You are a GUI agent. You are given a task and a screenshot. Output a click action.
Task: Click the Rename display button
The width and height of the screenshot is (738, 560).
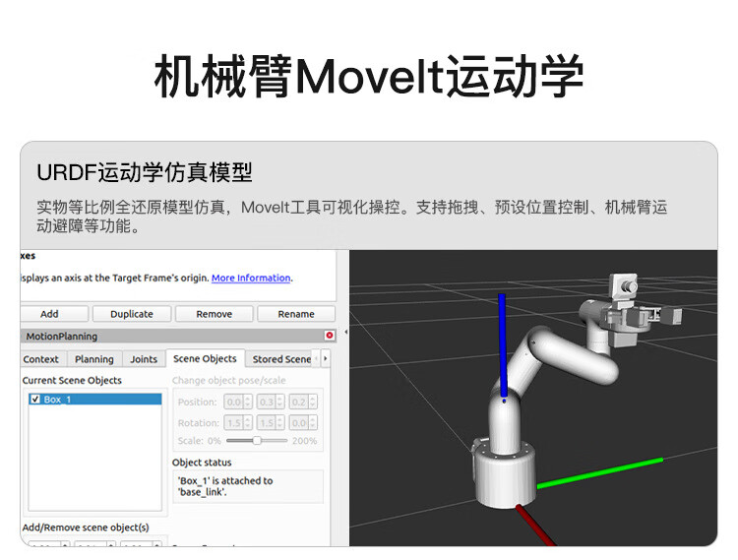pyautogui.click(x=296, y=314)
